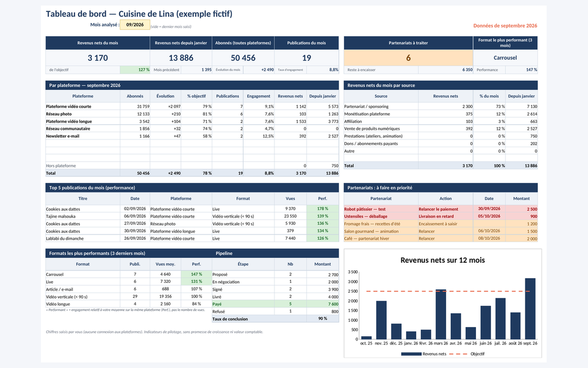
Task: Select the views value 23 550
Action: pos(290,216)
